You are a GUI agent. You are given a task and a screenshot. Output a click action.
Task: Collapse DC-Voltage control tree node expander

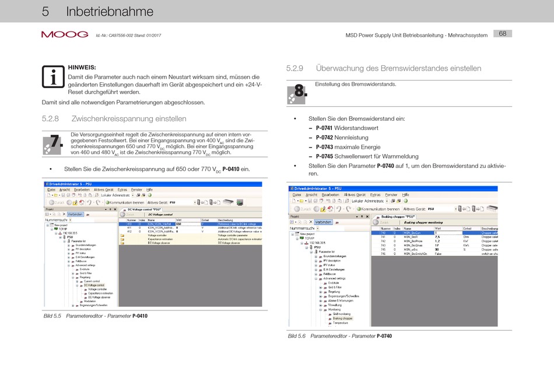tap(77, 285)
